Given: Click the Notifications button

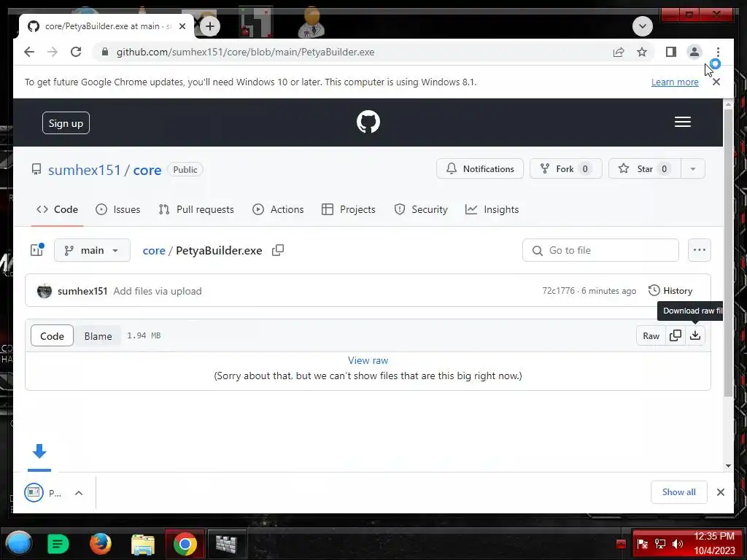Looking at the screenshot, I should (x=480, y=168).
